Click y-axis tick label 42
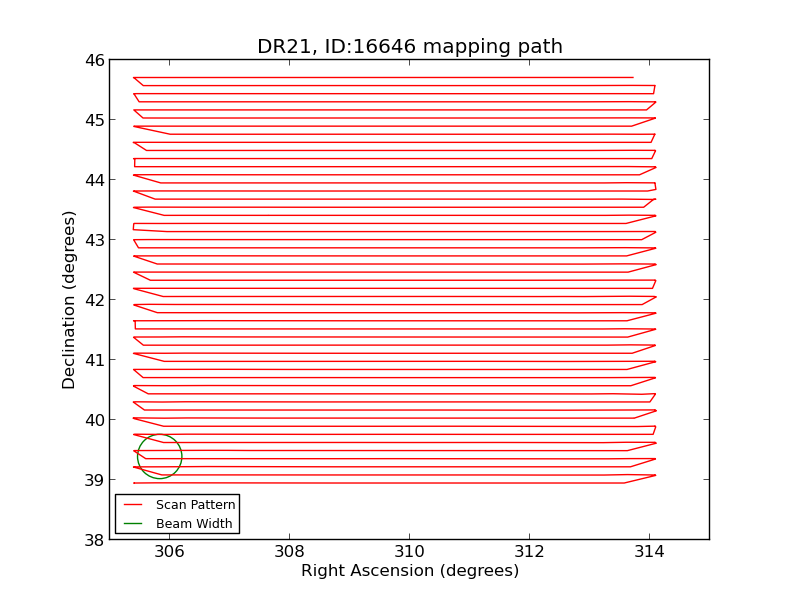 click(x=94, y=300)
